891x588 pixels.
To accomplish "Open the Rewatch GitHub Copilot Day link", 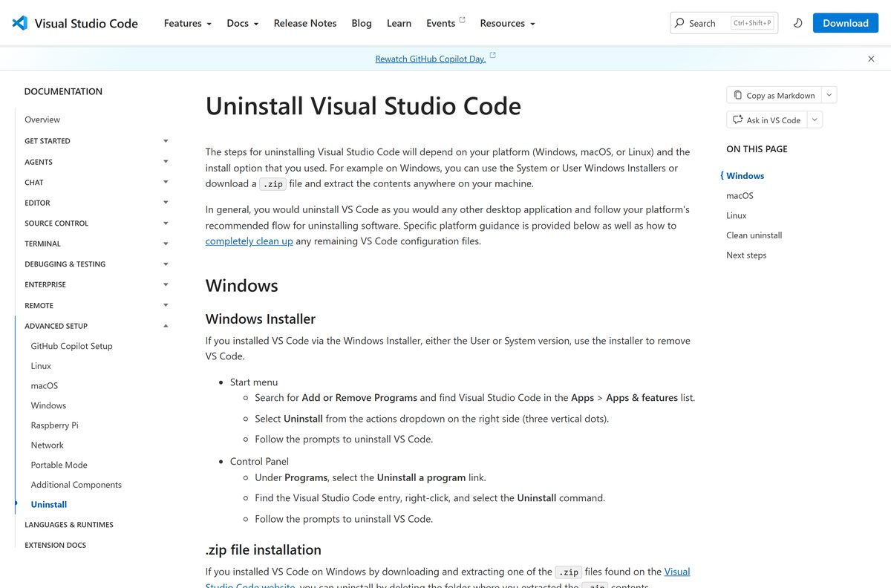I will click(x=431, y=59).
